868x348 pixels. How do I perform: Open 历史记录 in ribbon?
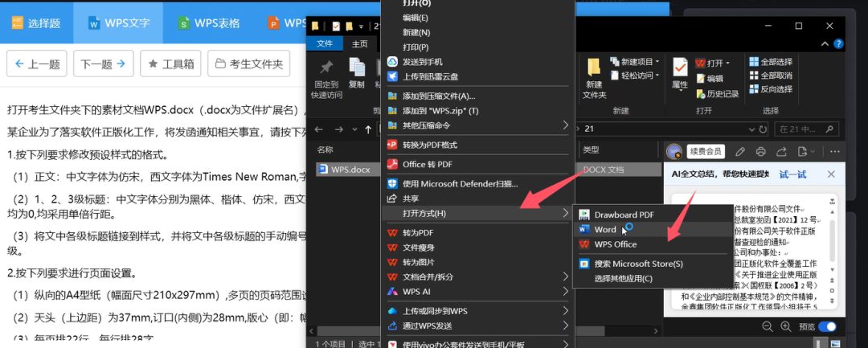coord(718,94)
